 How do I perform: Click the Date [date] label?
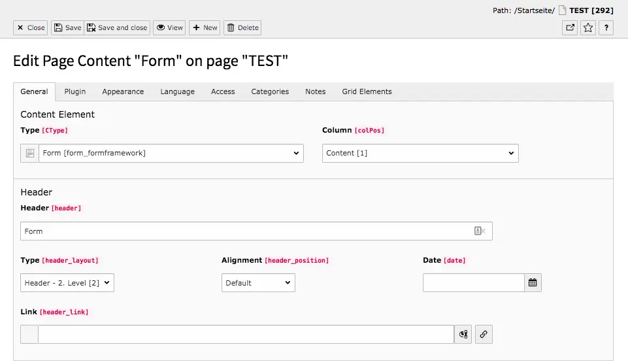[444, 260]
